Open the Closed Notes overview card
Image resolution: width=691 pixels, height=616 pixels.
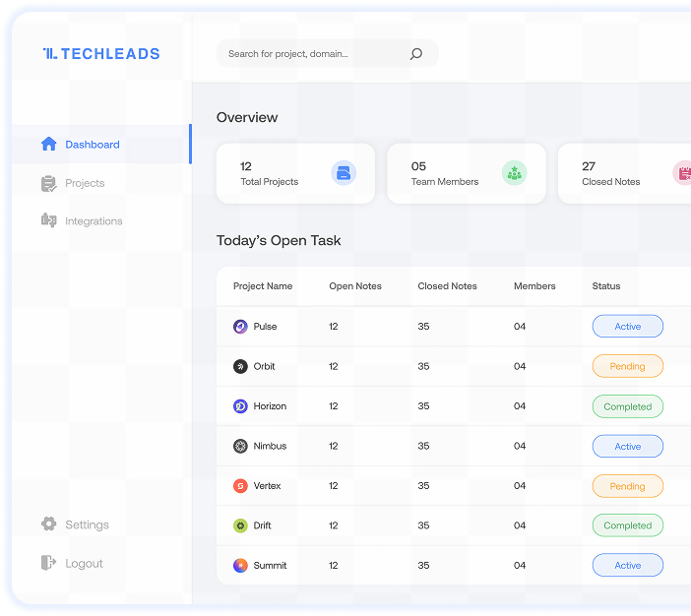coord(624,173)
